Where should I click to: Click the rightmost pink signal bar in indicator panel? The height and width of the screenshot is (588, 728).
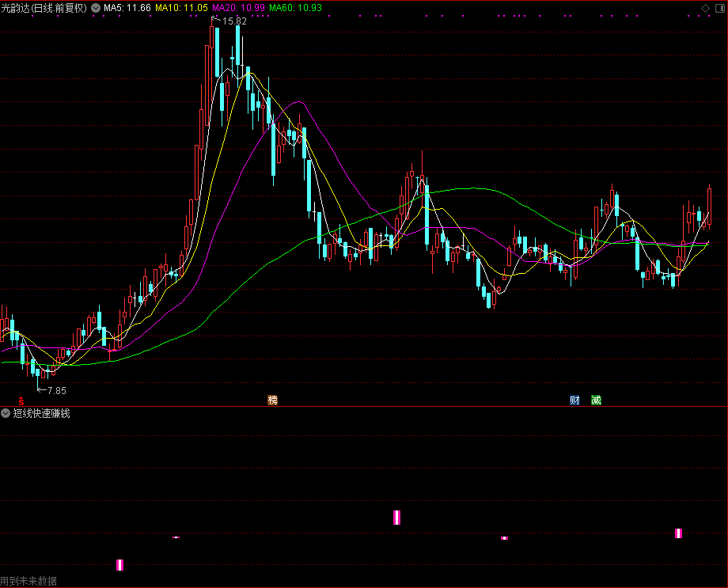point(678,533)
